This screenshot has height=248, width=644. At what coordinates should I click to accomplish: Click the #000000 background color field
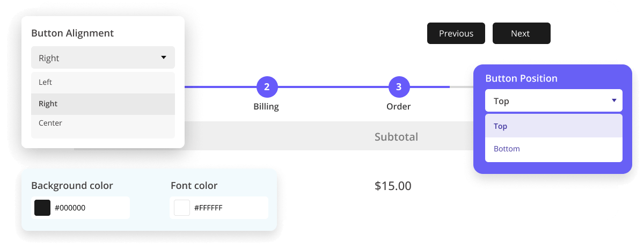tap(89, 208)
